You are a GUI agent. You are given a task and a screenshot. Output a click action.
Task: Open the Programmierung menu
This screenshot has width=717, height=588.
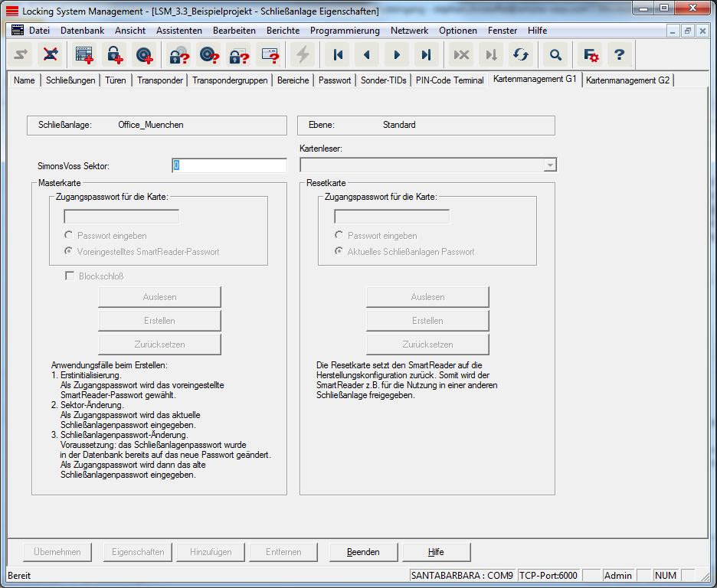(345, 31)
